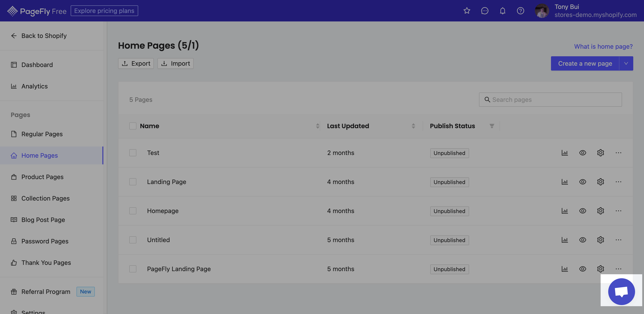This screenshot has height=314, width=644.
Task: Open the What is home page? link
Action: [x=603, y=46]
